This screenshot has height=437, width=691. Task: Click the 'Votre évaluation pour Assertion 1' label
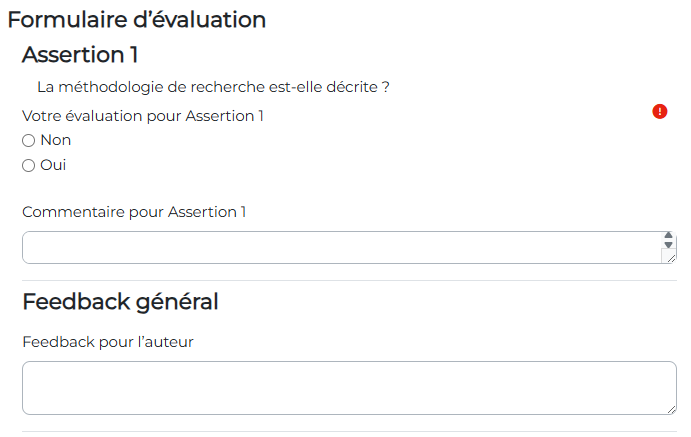143,116
